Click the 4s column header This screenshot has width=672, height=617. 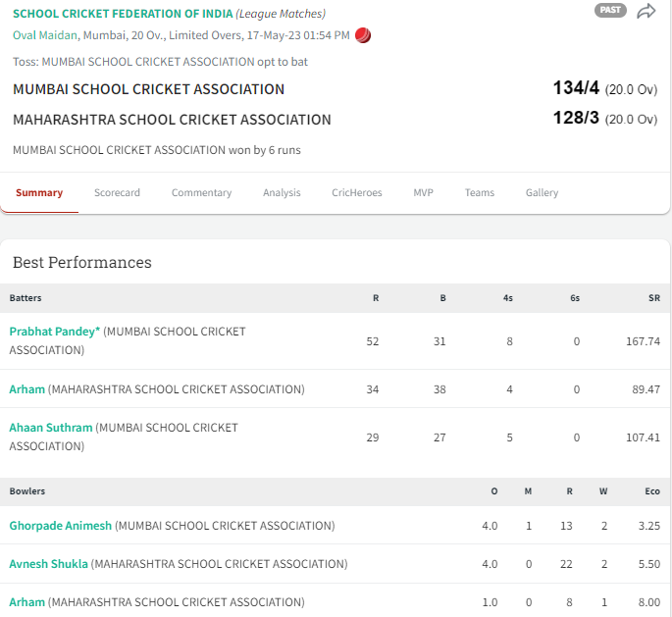(507, 298)
